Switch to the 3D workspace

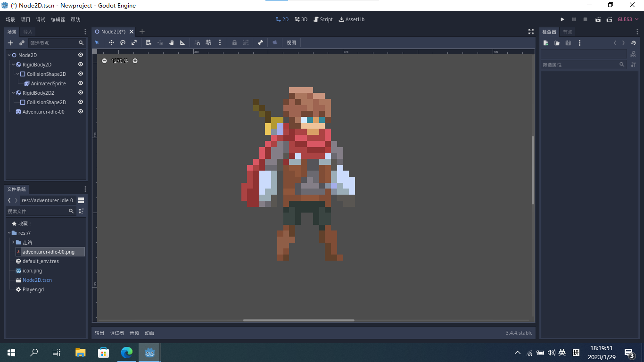pyautogui.click(x=301, y=19)
